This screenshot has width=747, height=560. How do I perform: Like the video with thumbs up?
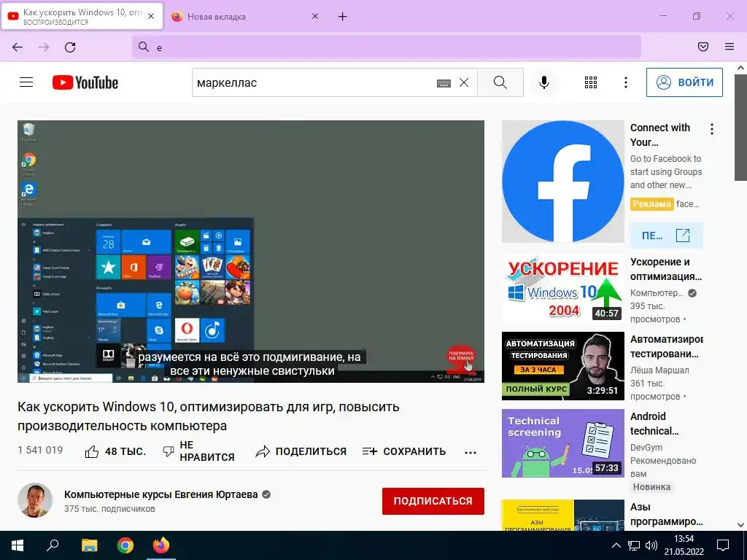115,451
